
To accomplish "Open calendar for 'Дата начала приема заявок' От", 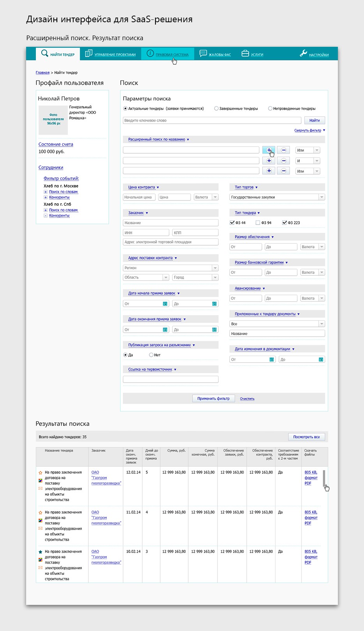I will tap(165, 303).
